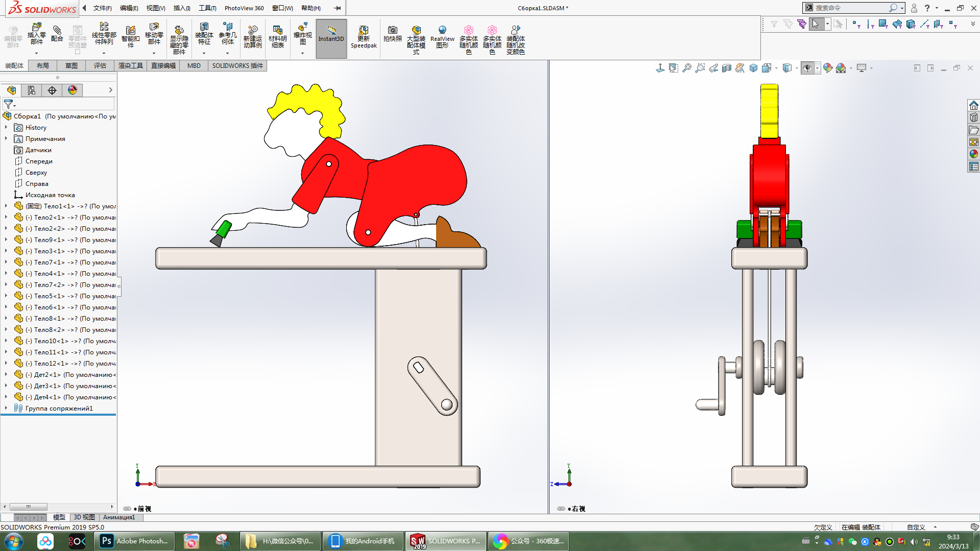Switch to the Анимация1 motion study tab
Image resolution: width=980 pixels, height=551 pixels.
[x=119, y=517]
